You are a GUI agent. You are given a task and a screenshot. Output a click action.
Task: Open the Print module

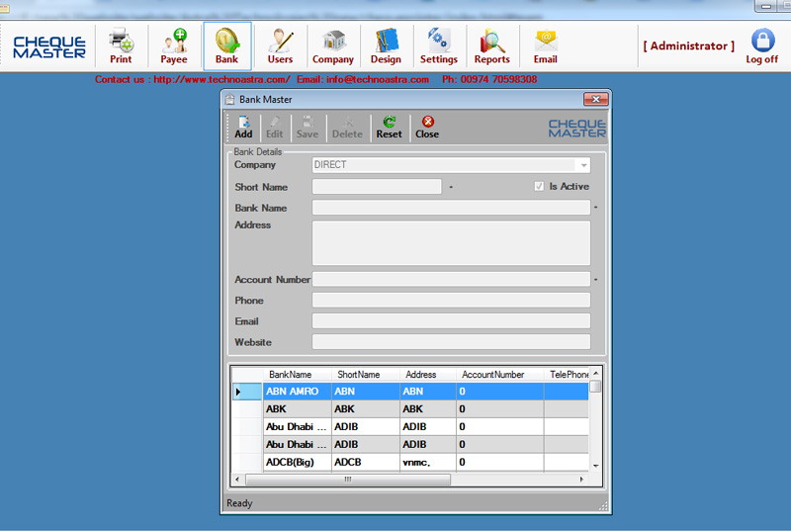[121, 45]
